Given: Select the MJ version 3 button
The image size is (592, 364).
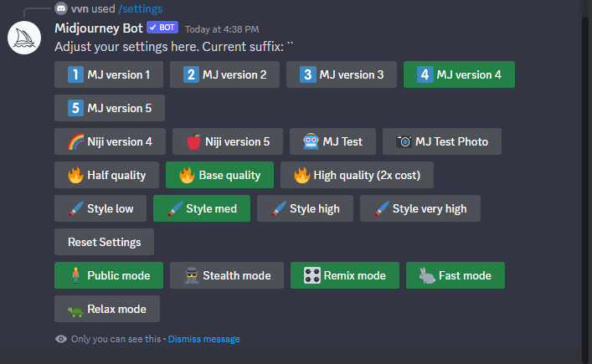Looking at the screenshot, I should pyautogui.click(x=342, y=74).
